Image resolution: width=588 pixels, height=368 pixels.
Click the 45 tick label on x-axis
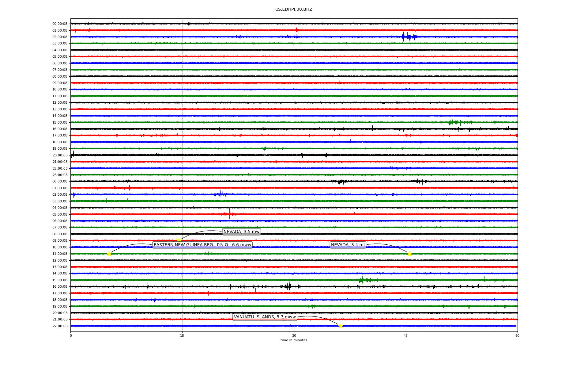406,335
